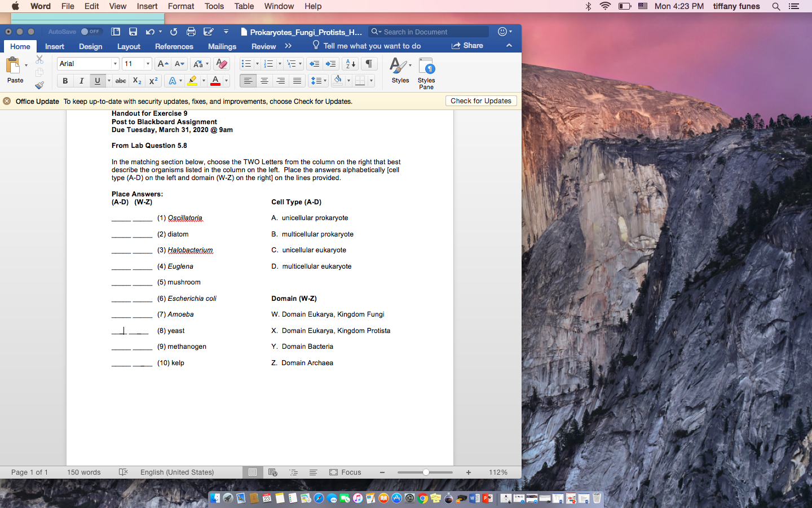The height and width of the screenshot is (508, 812).
Task: Toggle the paragraph marks icon
Action: 369,64
